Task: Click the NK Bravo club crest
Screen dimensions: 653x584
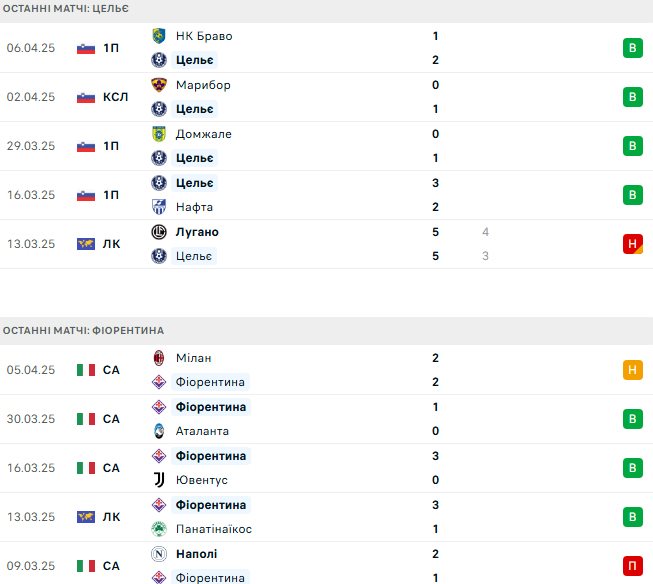Action: (159, 36)
